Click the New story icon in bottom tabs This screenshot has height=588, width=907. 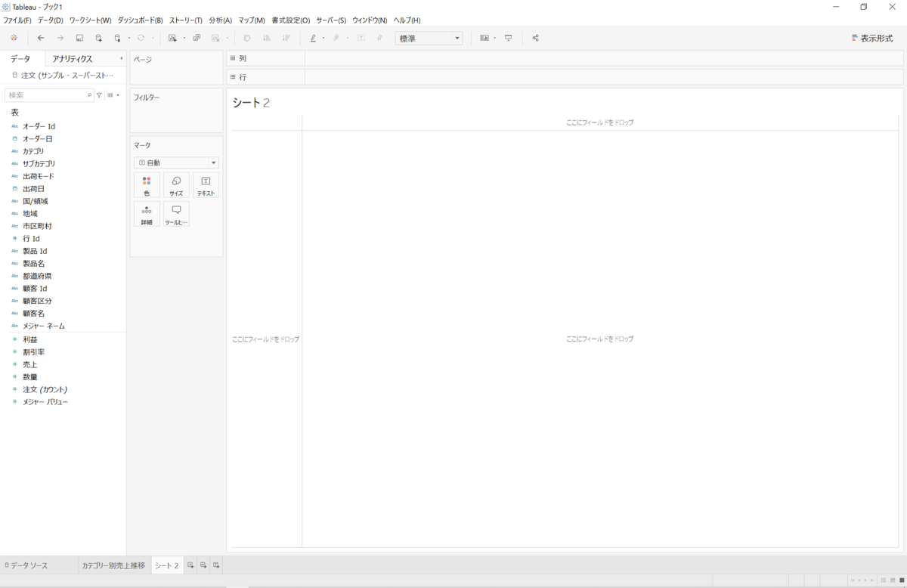(x=216, y=565)
